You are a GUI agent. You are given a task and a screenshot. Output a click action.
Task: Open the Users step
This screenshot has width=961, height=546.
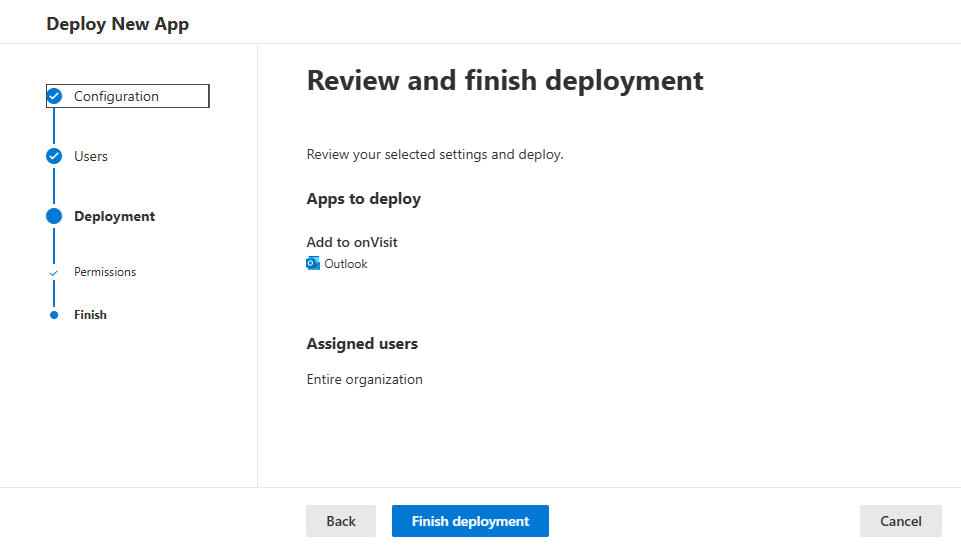(91, 156)
